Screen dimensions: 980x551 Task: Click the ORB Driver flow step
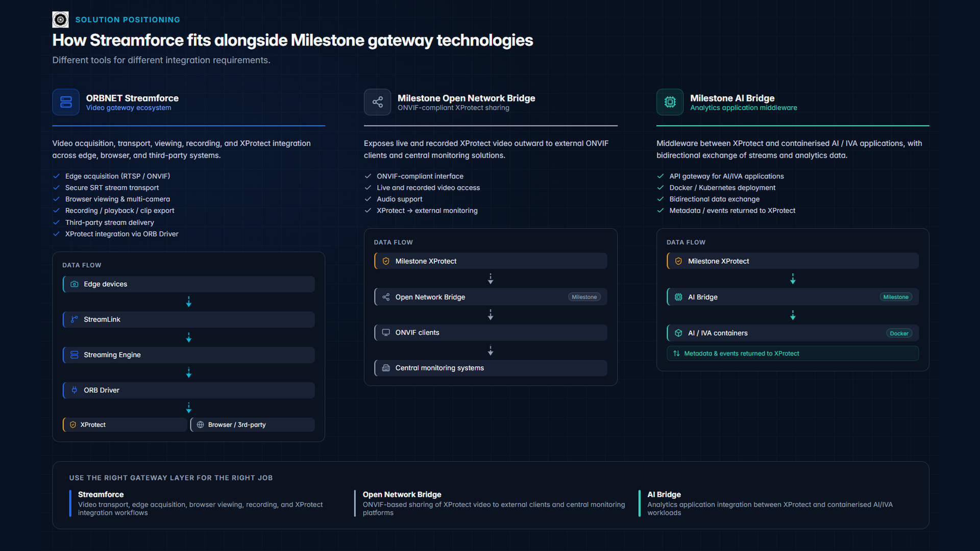tap(188, 390)
